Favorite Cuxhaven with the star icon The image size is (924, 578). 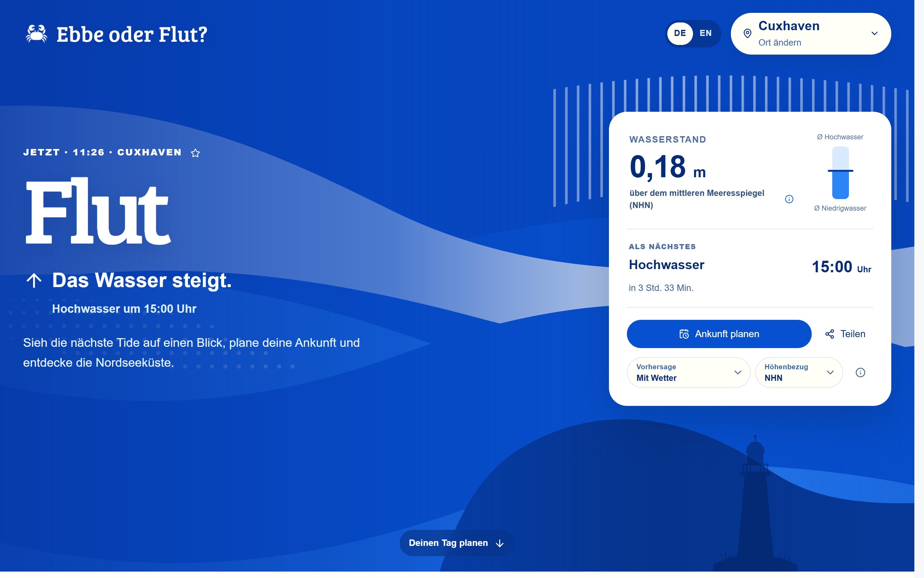[195, 153]
